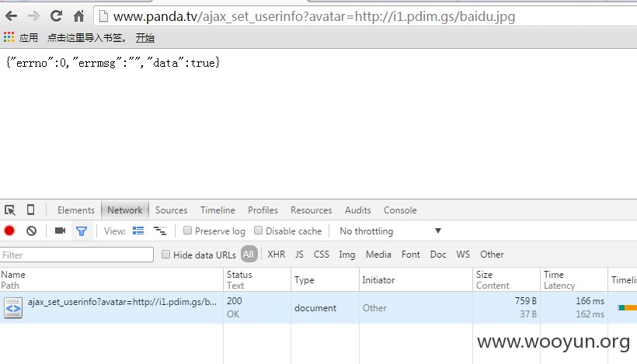Switch to small request rows view
Viewport: 637px width, 364px height.
(x=160, y=231)
